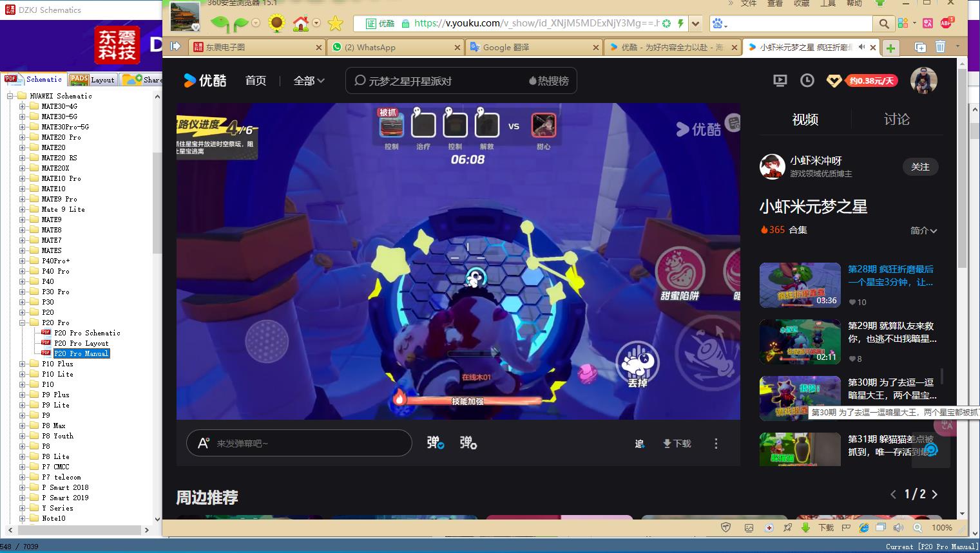Mute the playing 小虾米元梦之星 tab speaker icon
This screenshot has width=980, height=553.
[861, 47]
